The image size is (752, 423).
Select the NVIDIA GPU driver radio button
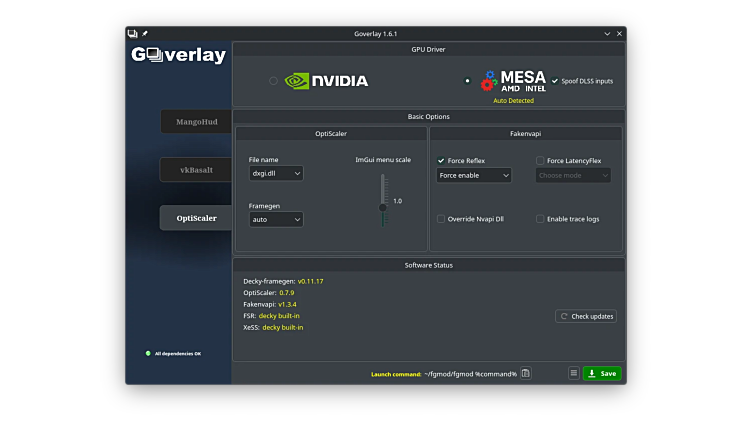point(273,81)
